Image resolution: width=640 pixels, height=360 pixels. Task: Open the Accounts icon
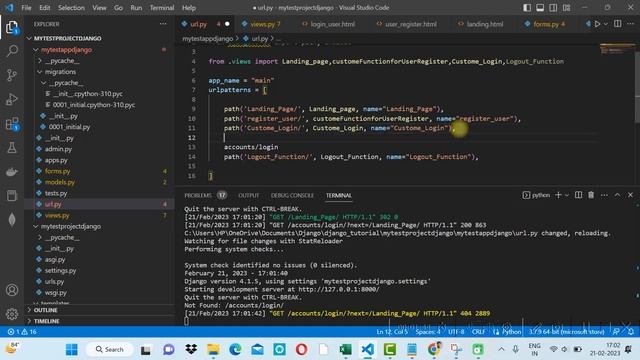(x=12, y=290)
